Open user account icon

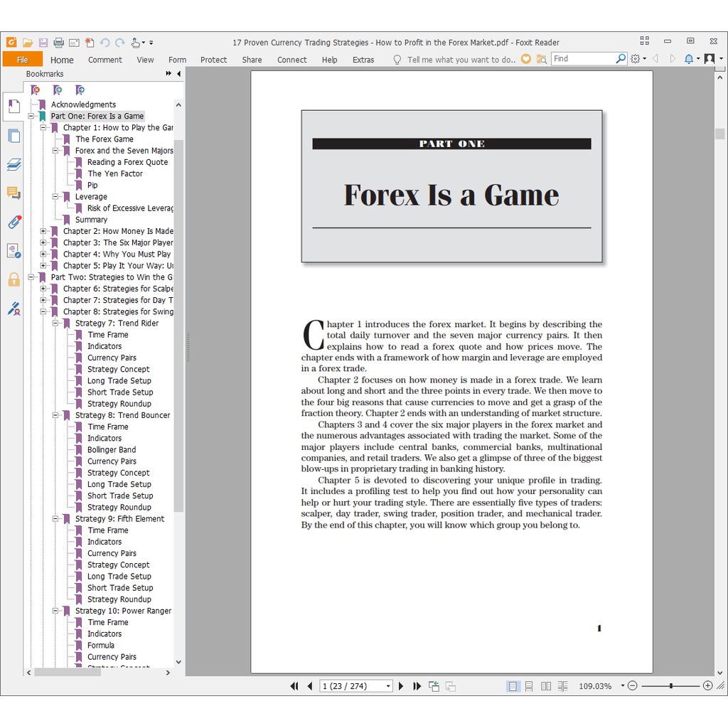point(710,58)
